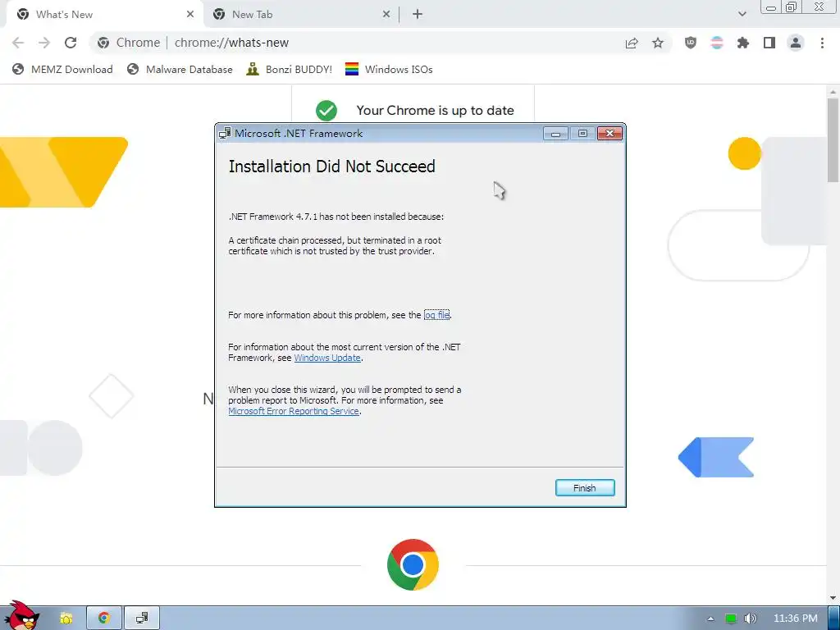Go forward using the forward arrow
Image resolution: width=840 pixels, height=630 pixels.
pyautogui.click(x=44, y=43)
